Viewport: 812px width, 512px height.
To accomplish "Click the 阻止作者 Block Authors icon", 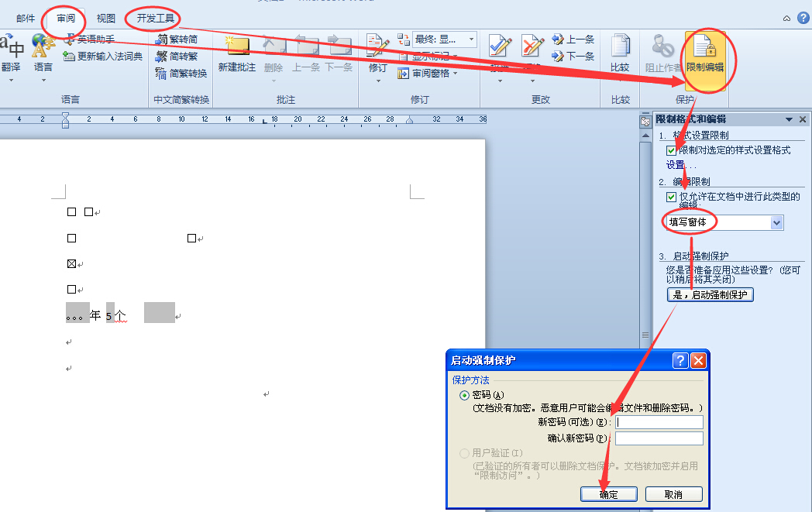I will tap(663, 46).
